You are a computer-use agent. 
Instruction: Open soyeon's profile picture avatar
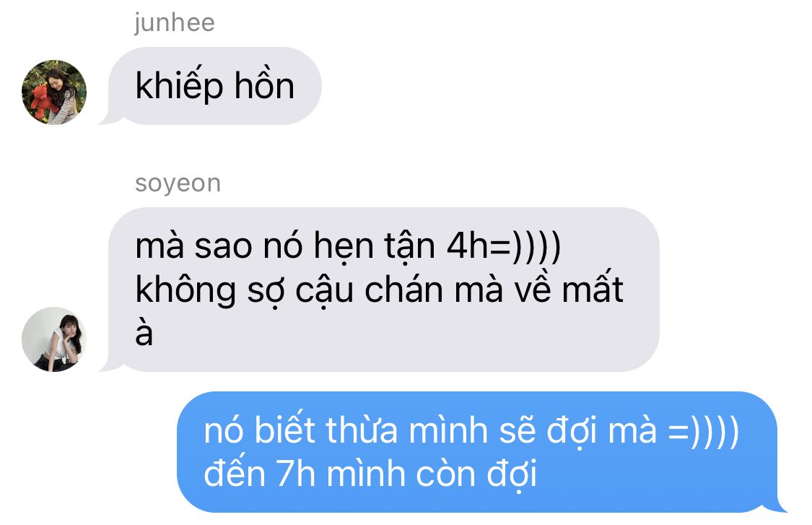(54, 339)
